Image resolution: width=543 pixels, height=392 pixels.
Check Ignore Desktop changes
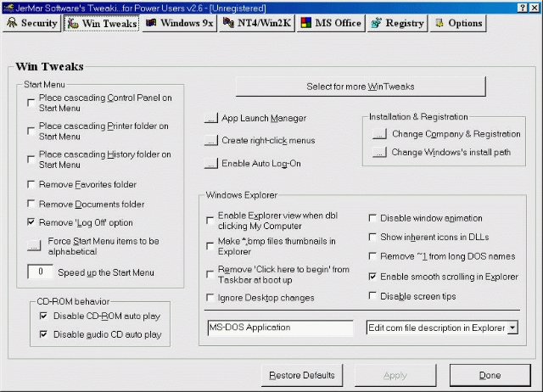(210, 298)
